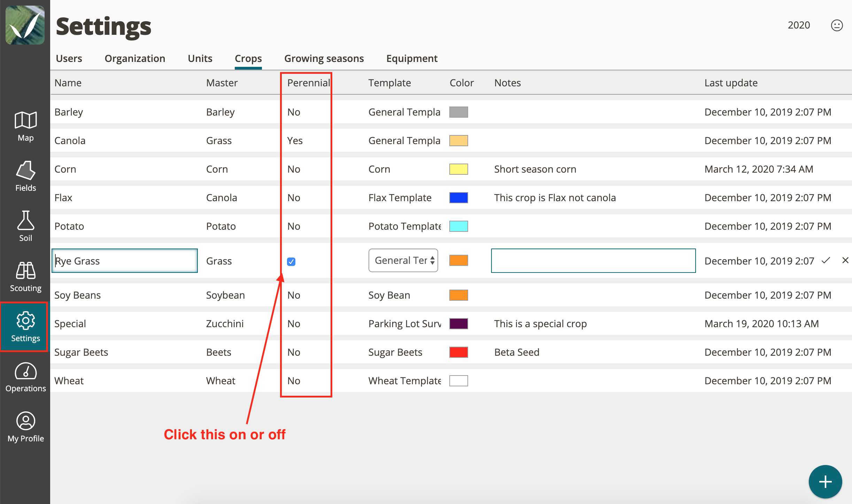The image size is (852, 504).
Task: Click 'March 12, 2020 7:34 AM' date
Action: 759,169
